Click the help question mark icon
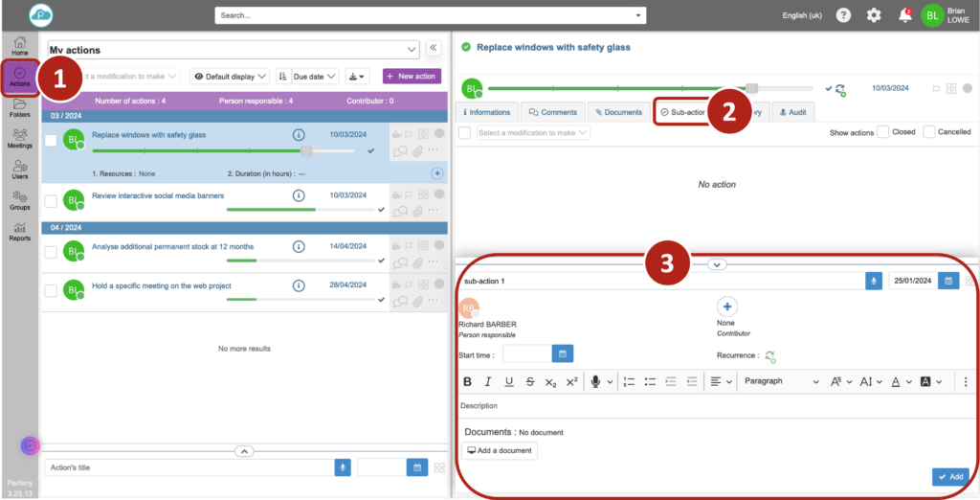The height and width of the screenshot is (500, 980). pyautogui.click(x=843, y=15)
